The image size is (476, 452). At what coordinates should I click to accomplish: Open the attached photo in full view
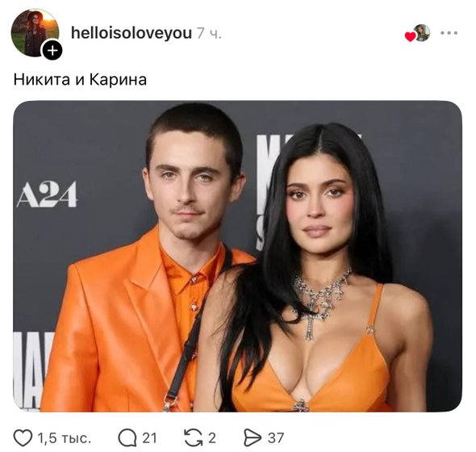pos(238,256)
